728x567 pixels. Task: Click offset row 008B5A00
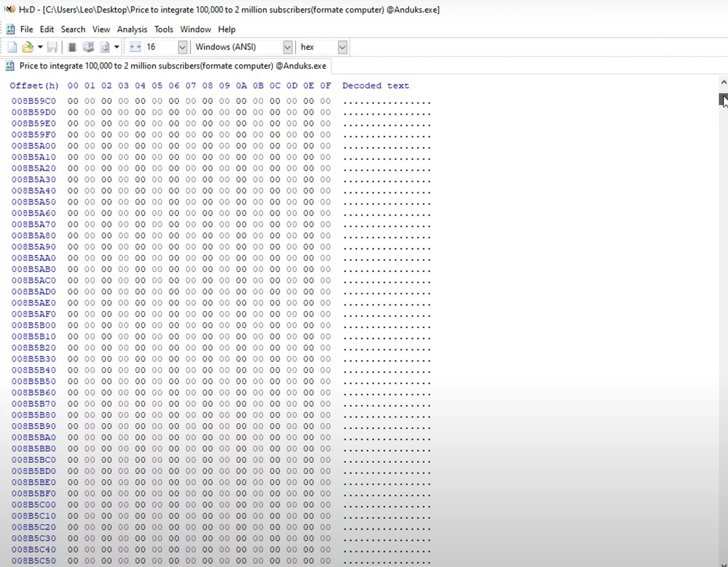(x=33, y=146)
